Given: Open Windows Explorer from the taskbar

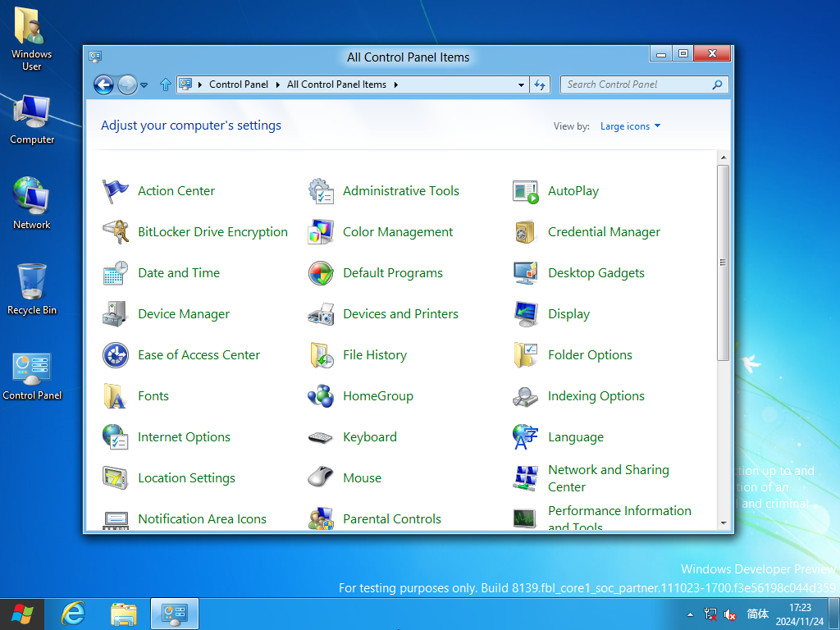Looking at the screenshot, I should coord(124,614).
